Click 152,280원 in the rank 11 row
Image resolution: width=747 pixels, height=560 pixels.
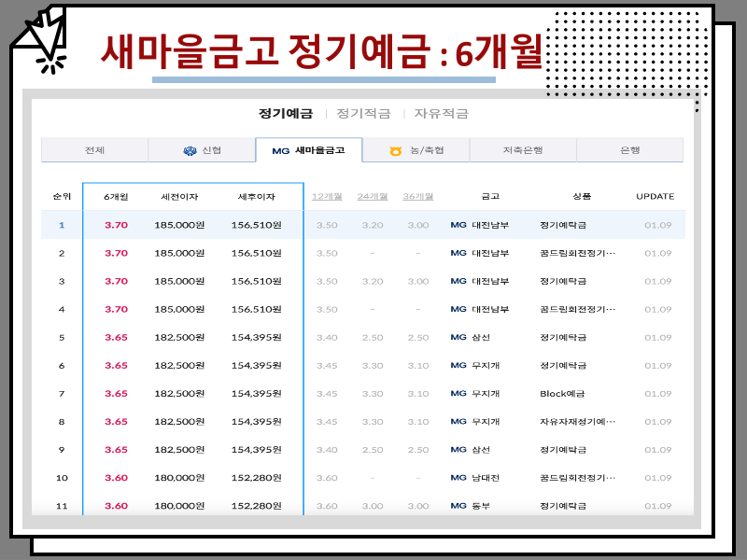click(x=256, y=506)
